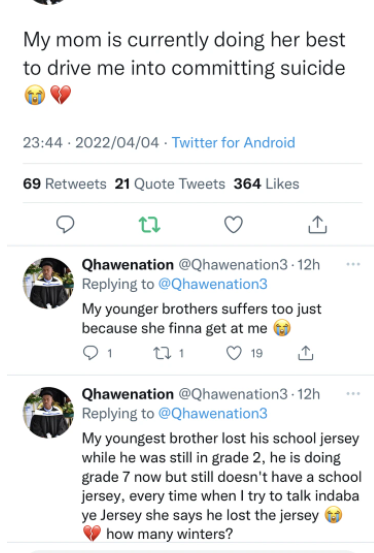Like the main tweet with heart icon
This screenshot has height=553, width=374.
[x=234, y=224]
